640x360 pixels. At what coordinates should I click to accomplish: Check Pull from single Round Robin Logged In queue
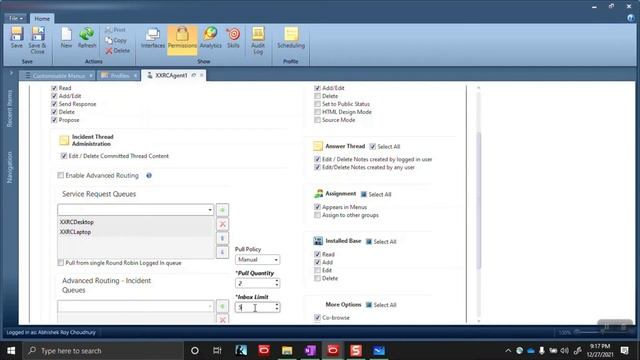(60, 263)
